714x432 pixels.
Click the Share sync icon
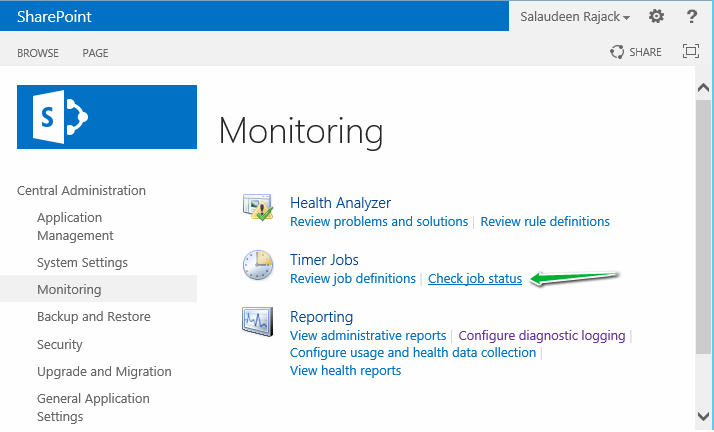point(617,52)
